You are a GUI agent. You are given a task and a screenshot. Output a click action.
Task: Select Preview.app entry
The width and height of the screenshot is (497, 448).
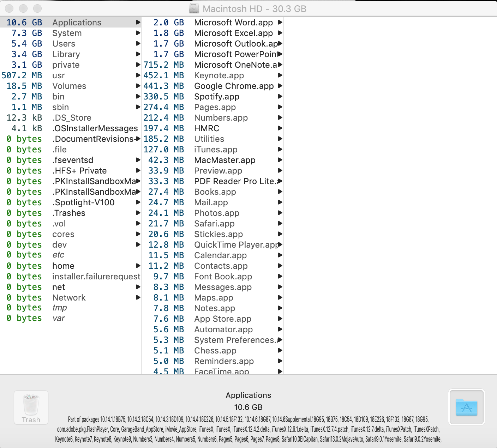tap(213, 171)
